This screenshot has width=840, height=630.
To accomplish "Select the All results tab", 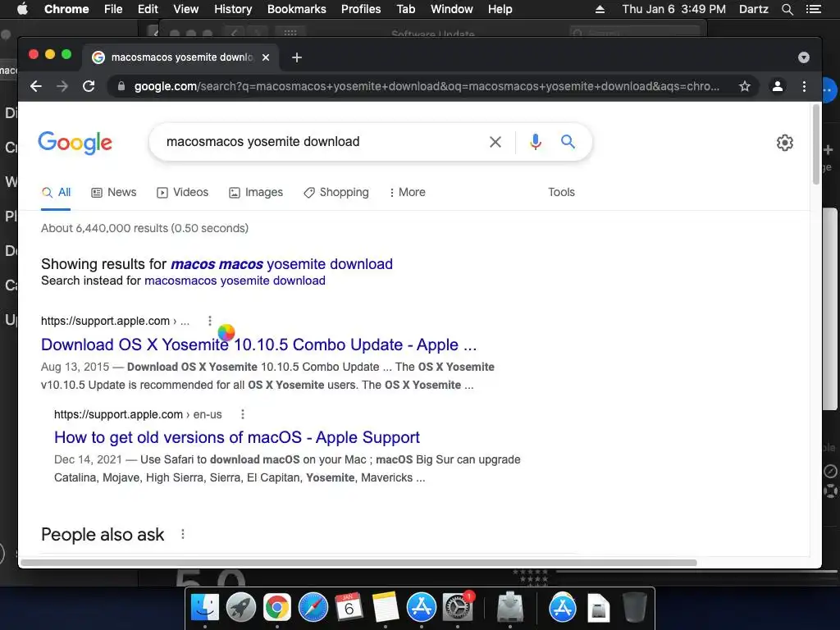I will (56, 192).
